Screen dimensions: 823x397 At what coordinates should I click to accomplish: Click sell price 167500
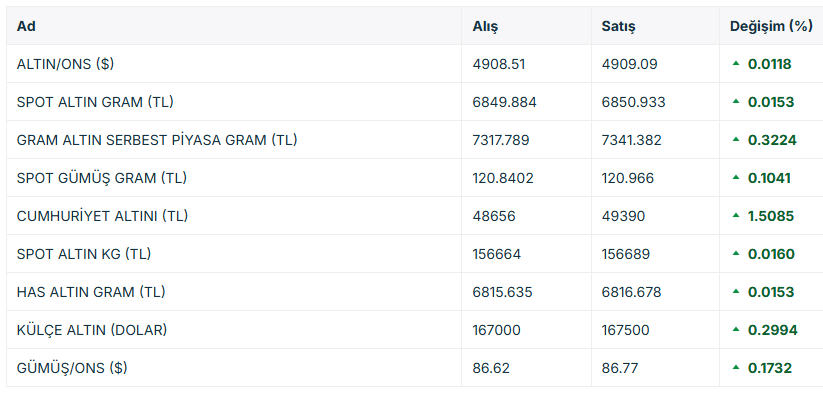click(x=625, y=330)
